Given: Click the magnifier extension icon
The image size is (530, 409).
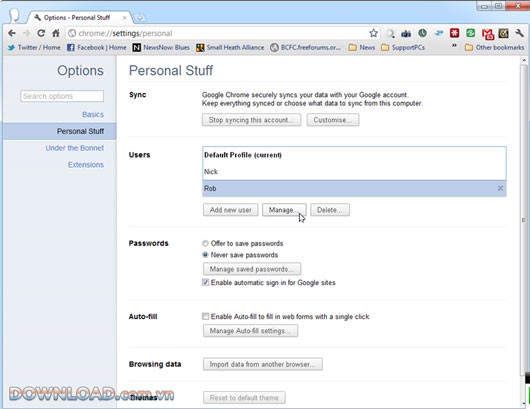Looking at the screenshot, I should pos(390,33).
